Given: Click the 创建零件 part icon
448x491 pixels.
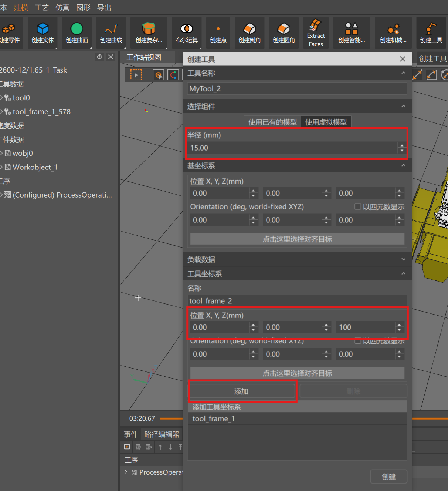Looking at the screenshot, I should pyautogui.click(x=8, y=28).
